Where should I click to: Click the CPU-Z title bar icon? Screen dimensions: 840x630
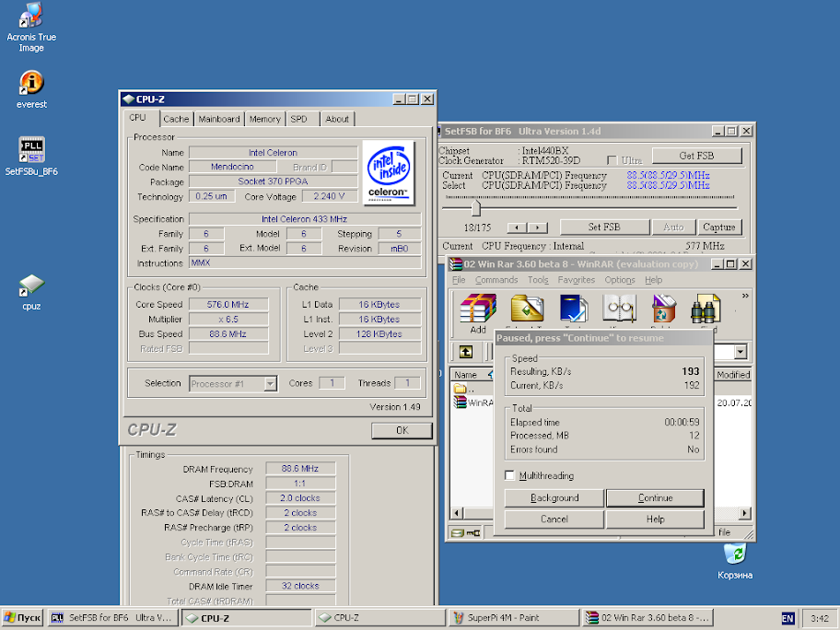point(128,99)
